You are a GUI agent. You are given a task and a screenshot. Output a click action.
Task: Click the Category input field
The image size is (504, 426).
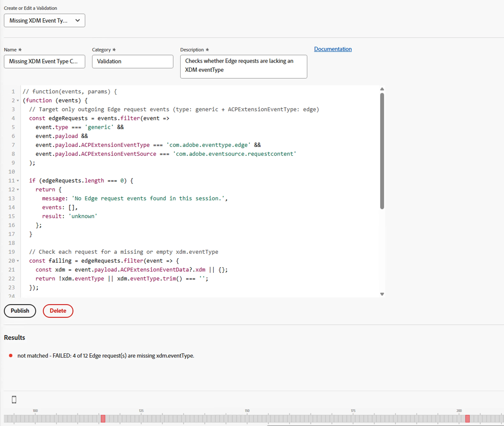tap(132, 61)
